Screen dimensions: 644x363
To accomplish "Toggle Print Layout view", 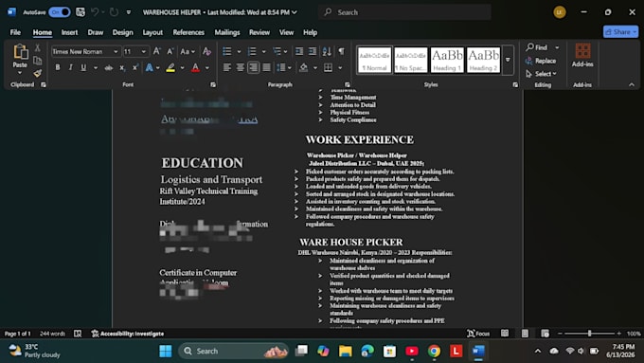I will pos(525,334).
